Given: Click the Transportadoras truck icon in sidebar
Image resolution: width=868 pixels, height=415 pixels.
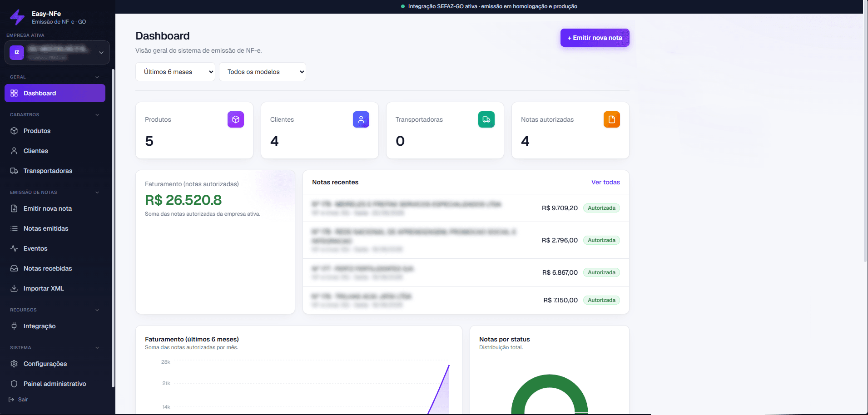Looking at the screenshot, I should pyautogui.click(x=14, y=171).
